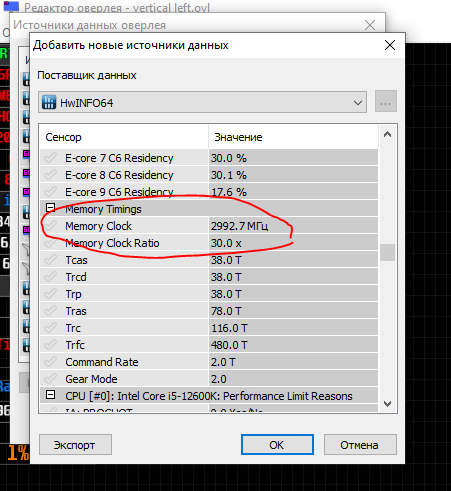Screen dimensions: 451x491
Task: Confirm with the OK button
Action: [x=277, y=445]
